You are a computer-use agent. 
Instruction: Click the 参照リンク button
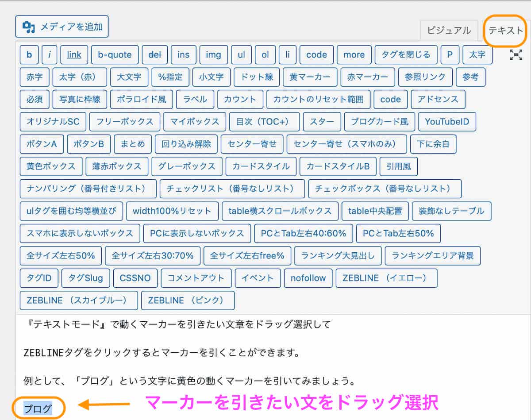click(x=425, y=77)
